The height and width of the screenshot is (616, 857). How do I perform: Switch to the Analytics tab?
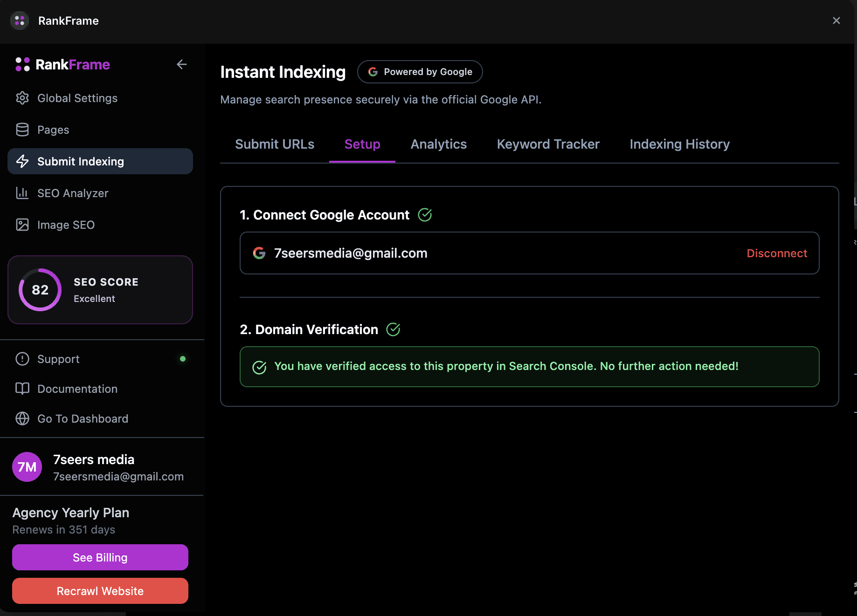click(x=439, y=144)
